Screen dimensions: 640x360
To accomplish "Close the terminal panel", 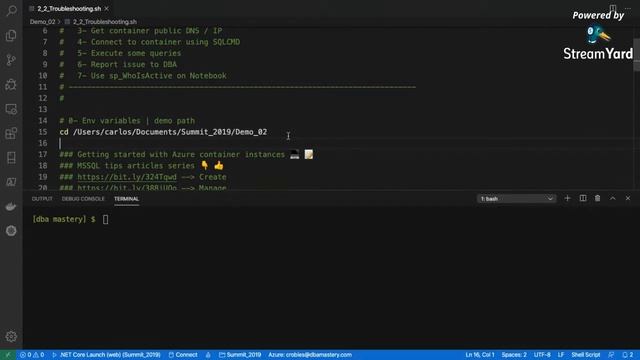I will coord(628,198).
